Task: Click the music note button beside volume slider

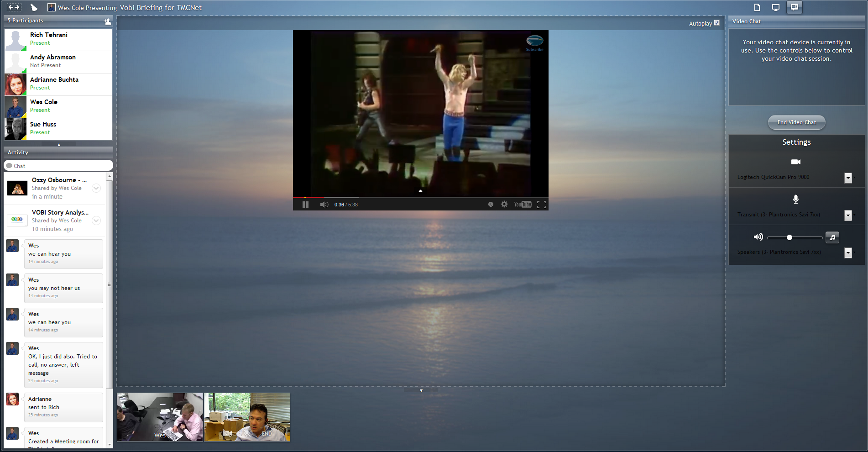Action: click(832, 237)
